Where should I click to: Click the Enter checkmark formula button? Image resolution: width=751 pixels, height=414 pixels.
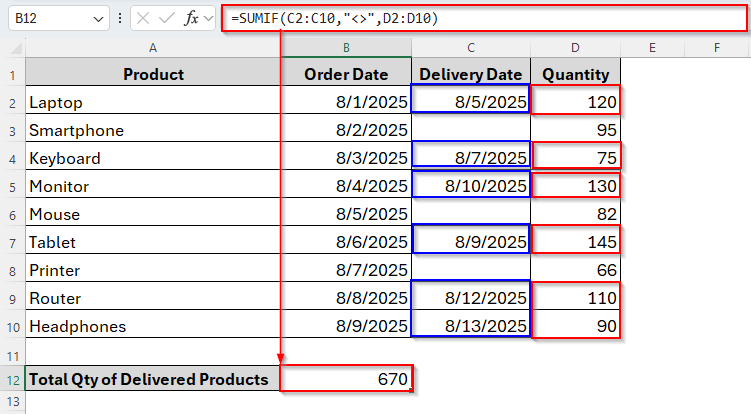[x=169, y=19]
